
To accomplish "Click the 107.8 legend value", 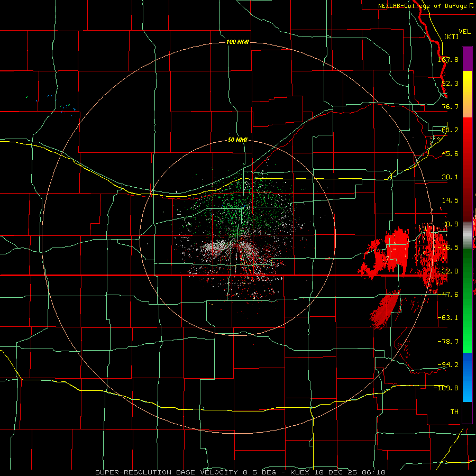I will tap(448, 59).
